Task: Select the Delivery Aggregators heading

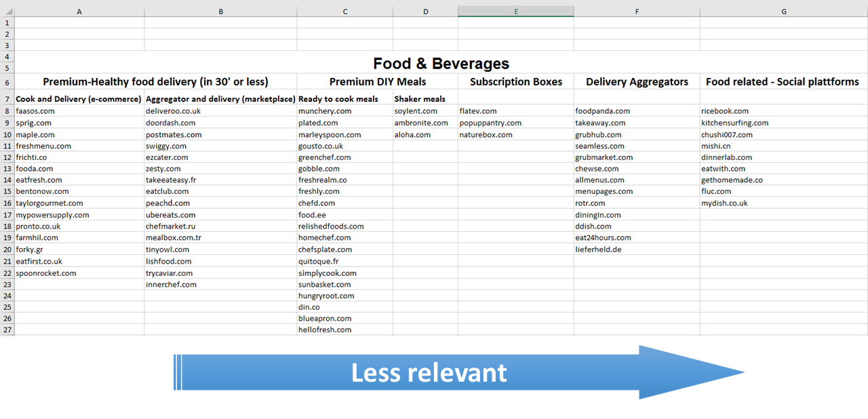Action: pyautogui.click(x=637, y=82)
